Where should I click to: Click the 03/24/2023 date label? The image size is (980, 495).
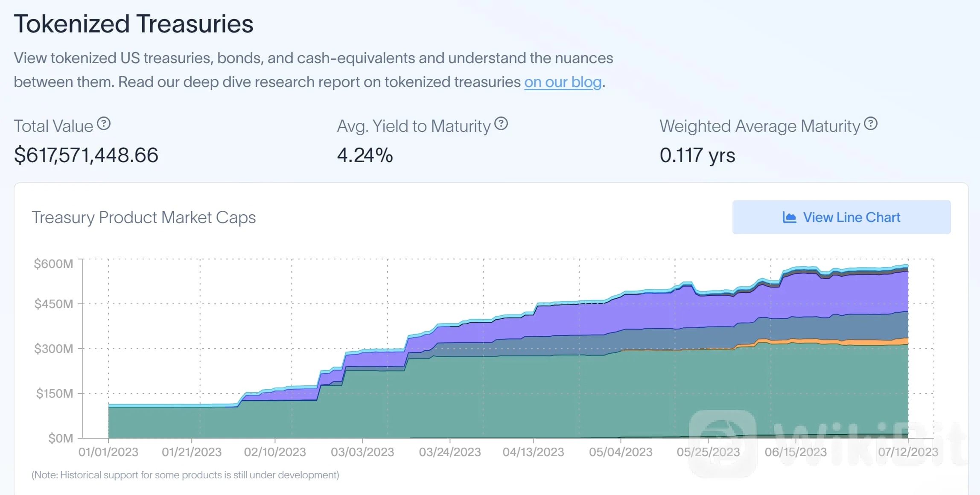click(450, 452)
